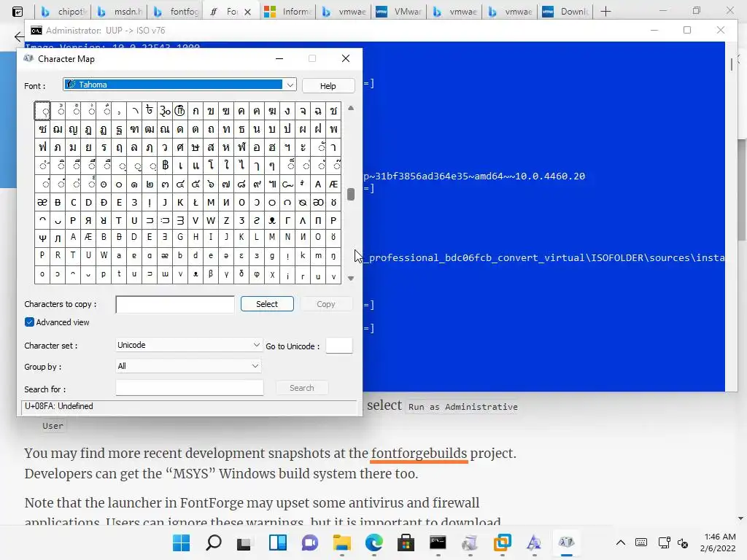Toggle the Advanced view checkbox

coord(29,322)
